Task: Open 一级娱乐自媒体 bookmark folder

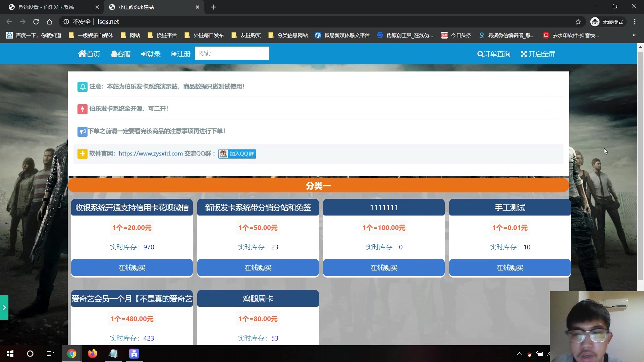Action: (91, 35)
